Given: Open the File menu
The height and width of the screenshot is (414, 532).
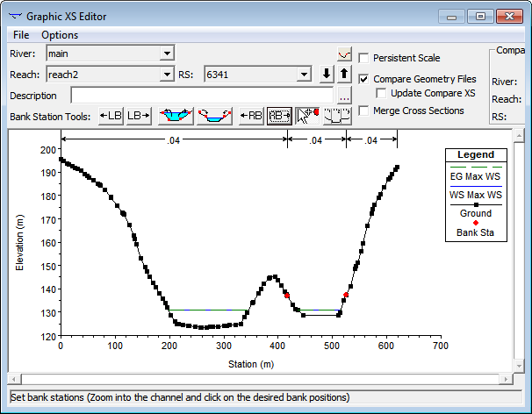Looking at the screenshot, I should point(21,35).
